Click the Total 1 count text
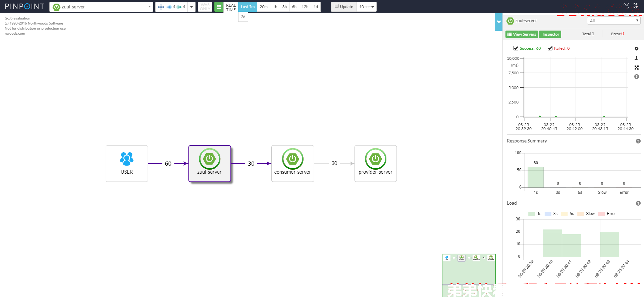 tap(588, 34)
